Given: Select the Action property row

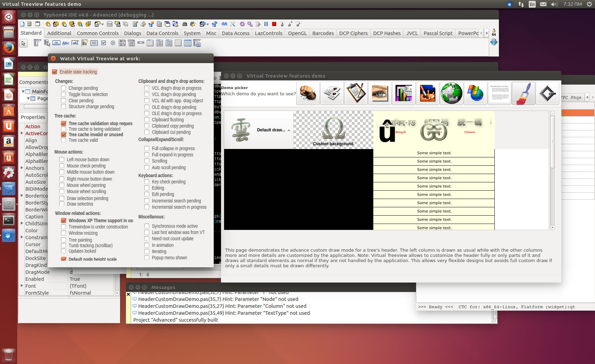Looking at the screenshot, I should [33, 127].
